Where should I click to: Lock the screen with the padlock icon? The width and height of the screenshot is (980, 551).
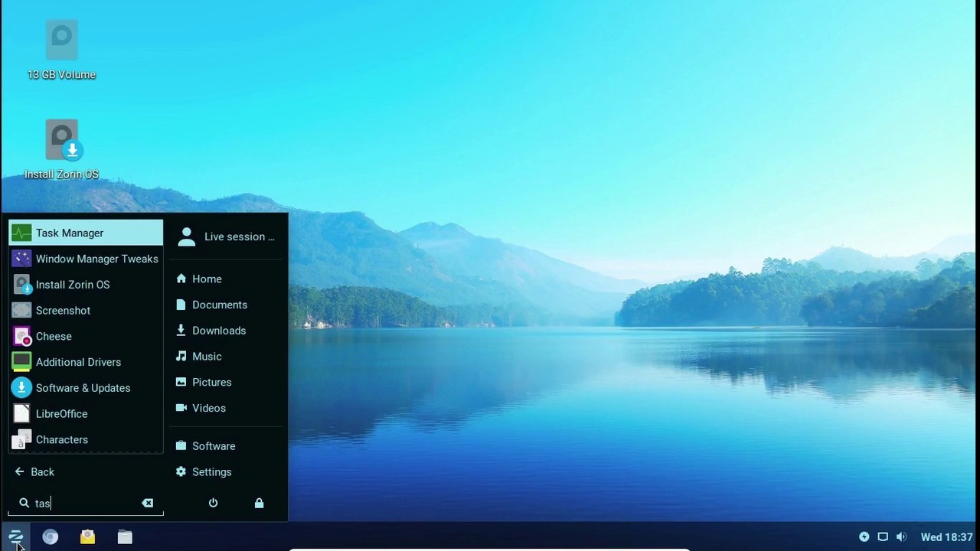[259, 503]
